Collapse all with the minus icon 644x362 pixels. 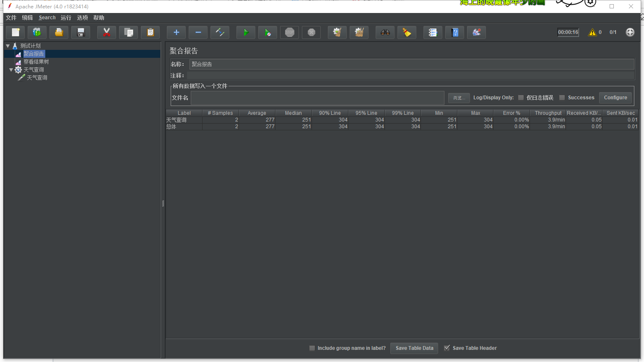(198, 32)
